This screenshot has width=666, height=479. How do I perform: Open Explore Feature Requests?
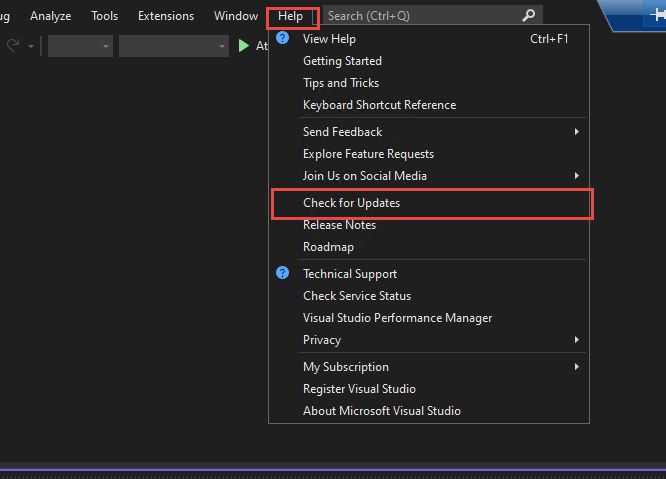pyautogui.click(x=429, y=154)
